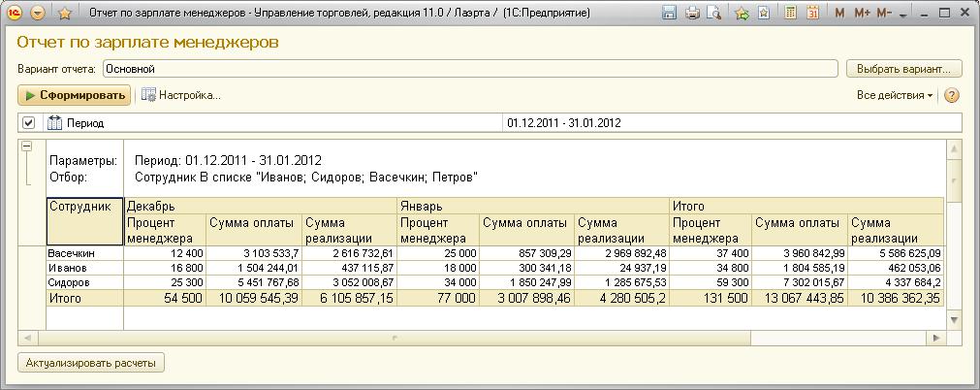This screenshot has height=390, width=980.
Task: Click the help question mark icon
Action: pyautogui.click(x=951, y=96)
